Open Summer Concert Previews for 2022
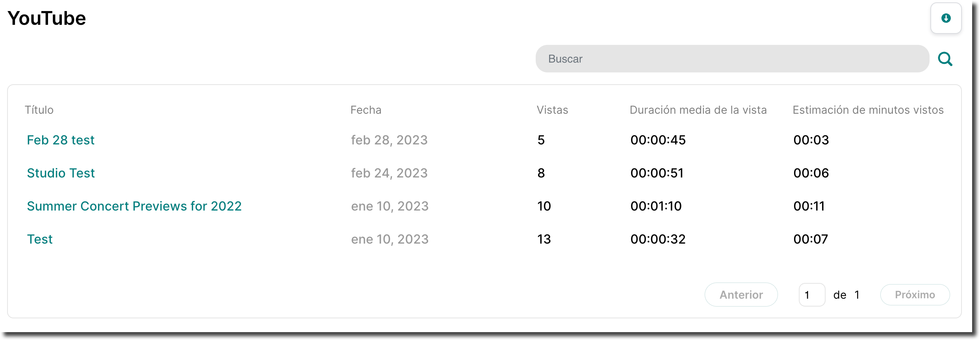 [x=134, y=206]
